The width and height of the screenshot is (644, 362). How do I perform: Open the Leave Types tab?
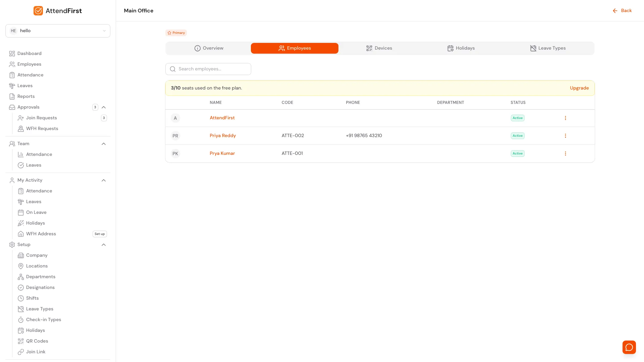[x=548, y=48]
